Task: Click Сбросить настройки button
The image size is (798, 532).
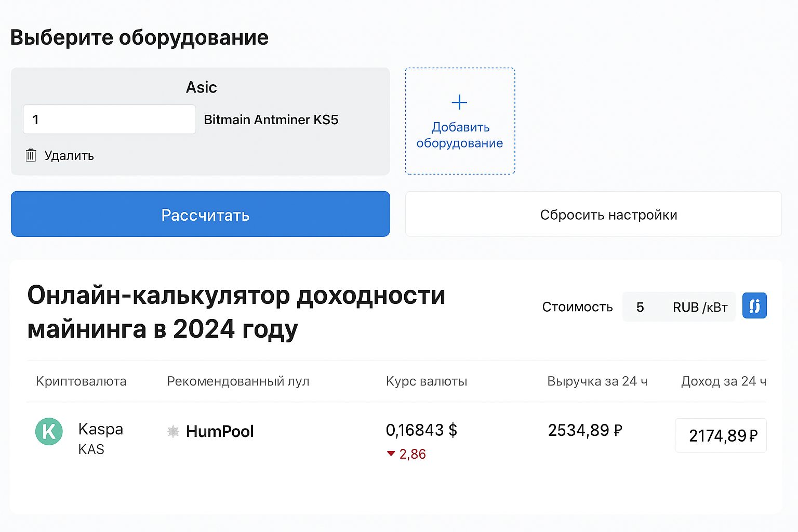Action: pyautogui.click(x=593, y=214)
